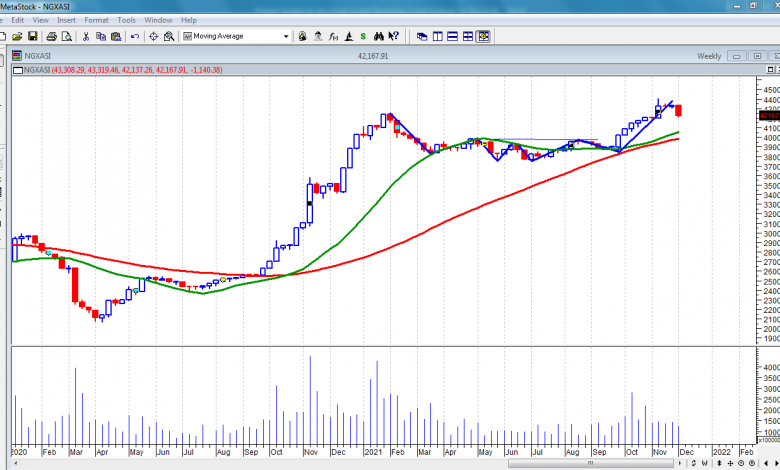780x470 pixels.
Task: Click the context help pointer icon
Action: [x=393, y=36]
